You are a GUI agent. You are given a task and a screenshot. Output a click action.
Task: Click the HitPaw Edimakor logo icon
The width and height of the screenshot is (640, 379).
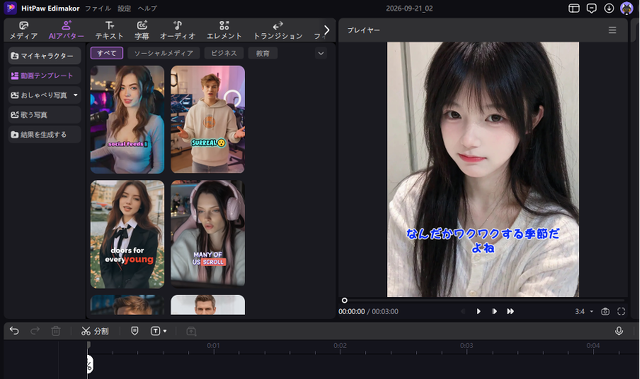[10, 8]
